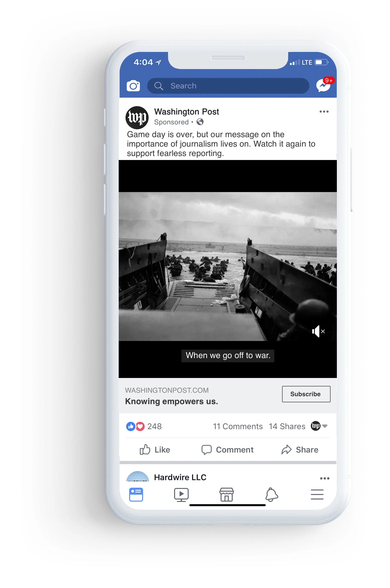This screenshot has height=588, width=390.
Task: Open Hardwire LLC post options ellipsis
Action: coord(325,478)
